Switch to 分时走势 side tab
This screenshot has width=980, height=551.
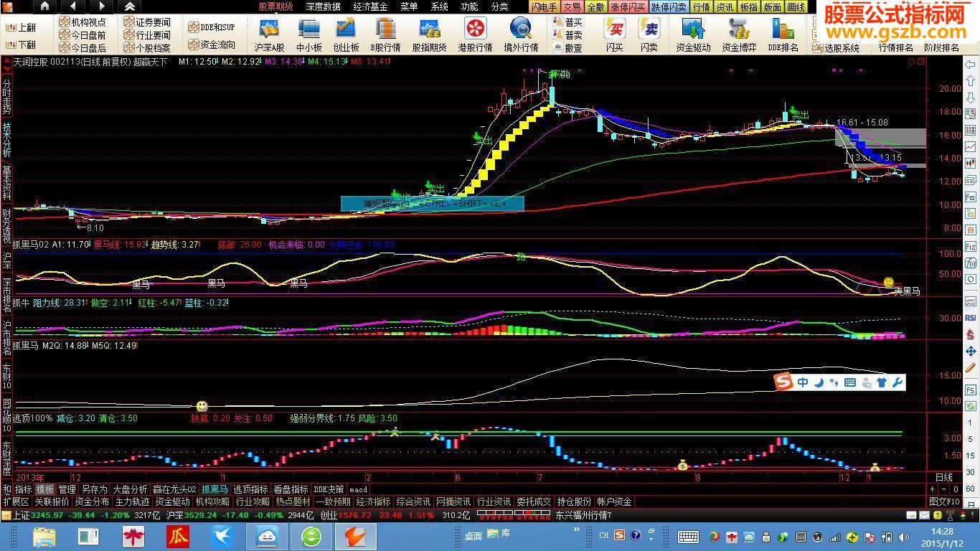pos(6,96)
